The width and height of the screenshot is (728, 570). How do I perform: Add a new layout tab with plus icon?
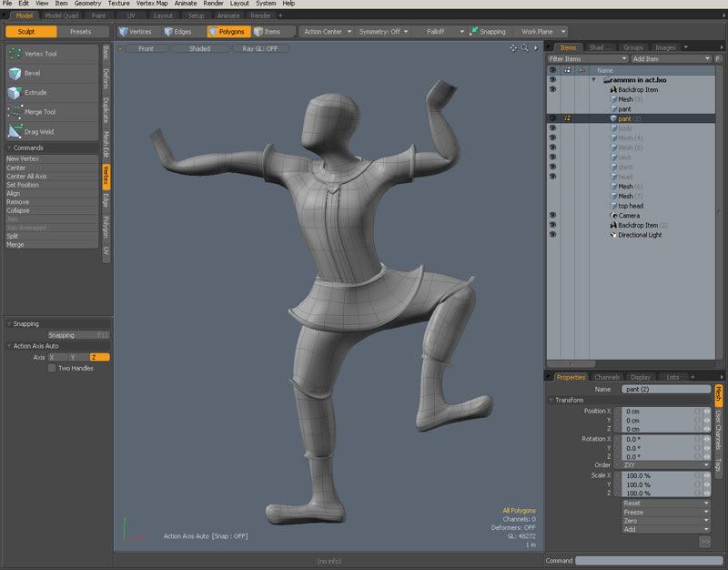(280, 15)
